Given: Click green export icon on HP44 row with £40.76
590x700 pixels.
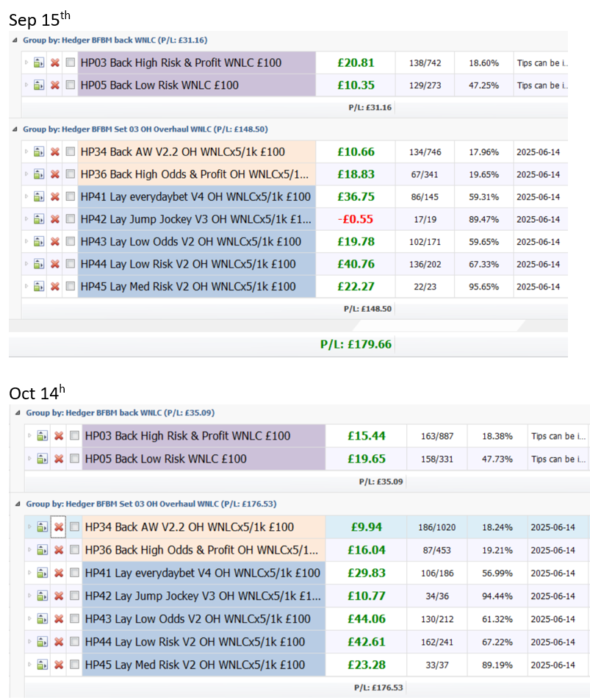Looking at the screenshot, I should (40, 264).
